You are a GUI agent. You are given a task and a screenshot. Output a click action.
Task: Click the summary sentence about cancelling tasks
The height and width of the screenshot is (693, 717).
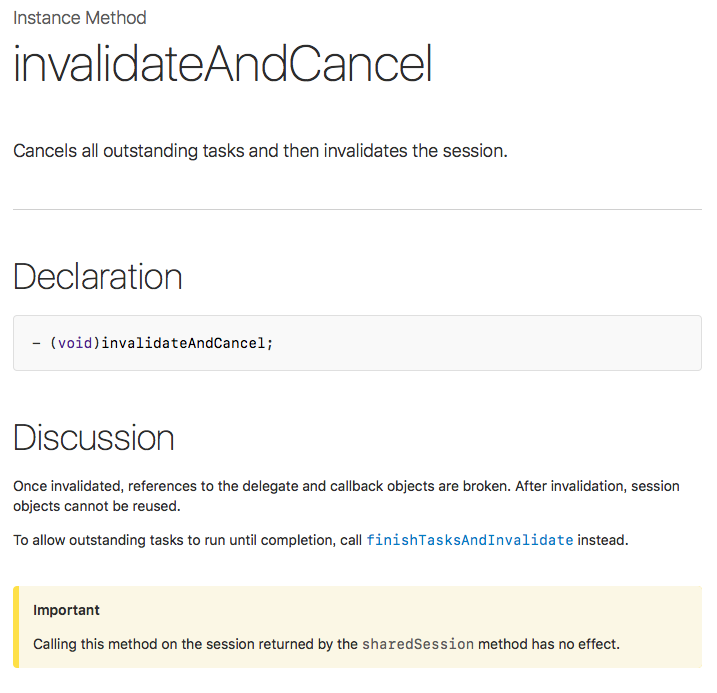coord(260,152)
